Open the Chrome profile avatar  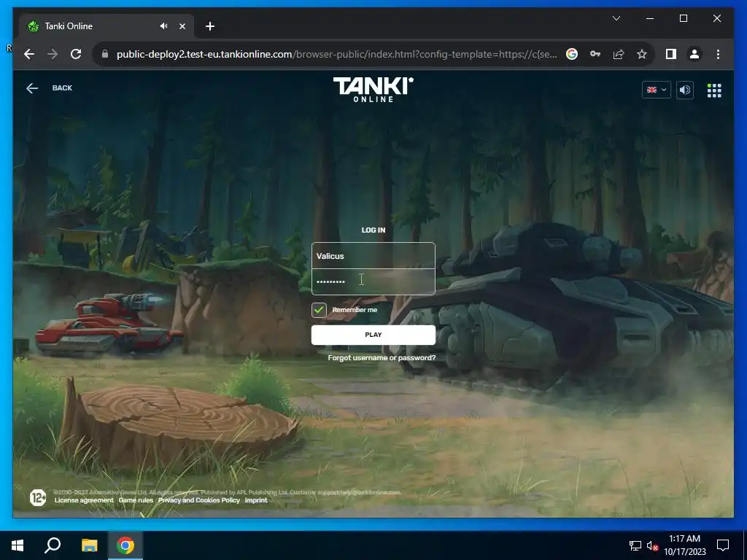694,54
